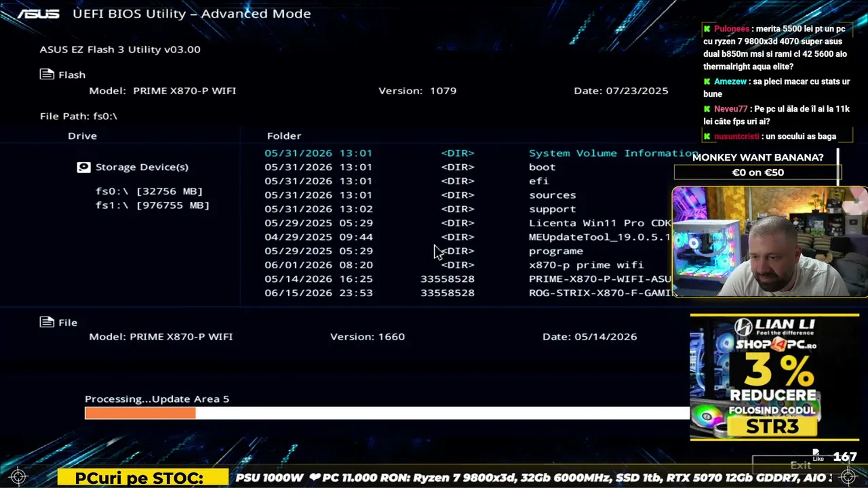Click the Kick badge beside nusuntcristi
The width and height of the screenshot is (868, 488).
tap(707, 136)
